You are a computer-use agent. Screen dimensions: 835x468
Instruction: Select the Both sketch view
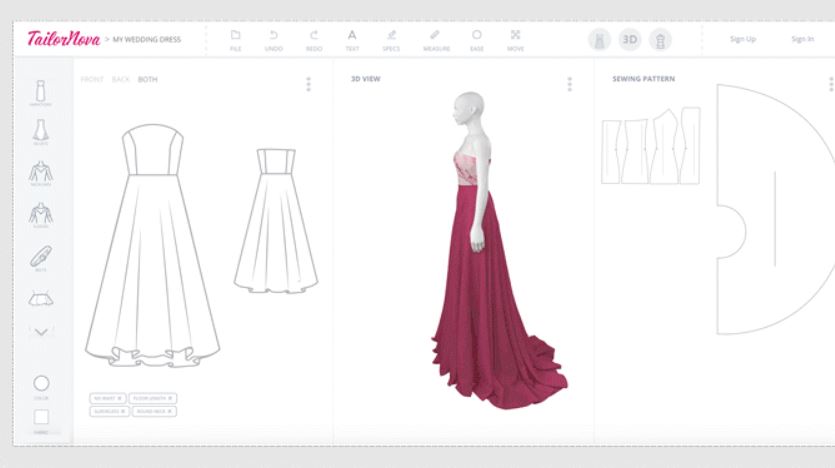click(148, 79)
